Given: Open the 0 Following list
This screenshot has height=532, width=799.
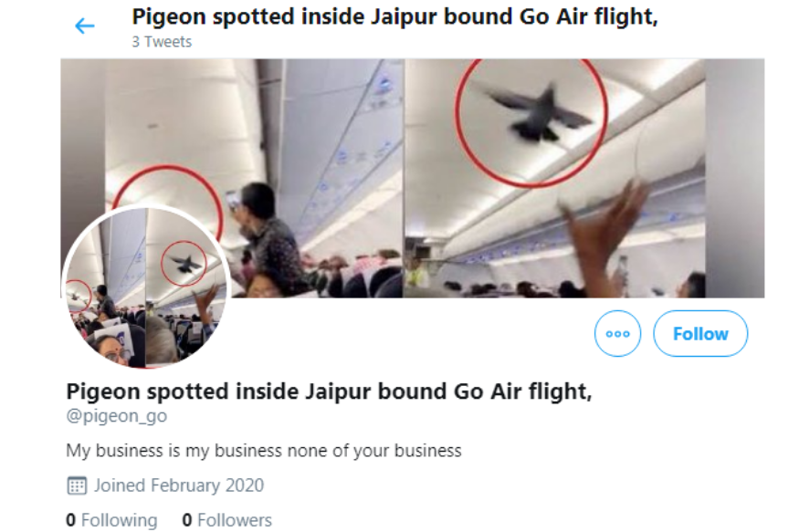Looking at the screenshot, I should click(111, 520).
